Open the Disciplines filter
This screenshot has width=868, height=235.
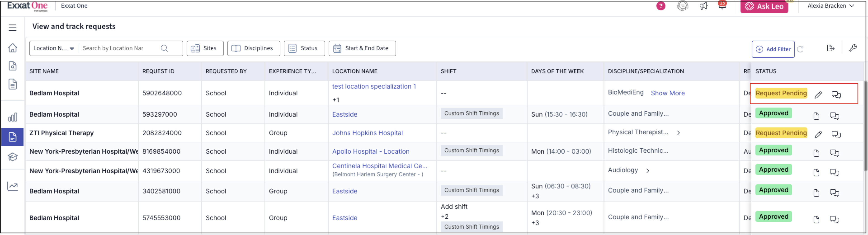point(253,49)
